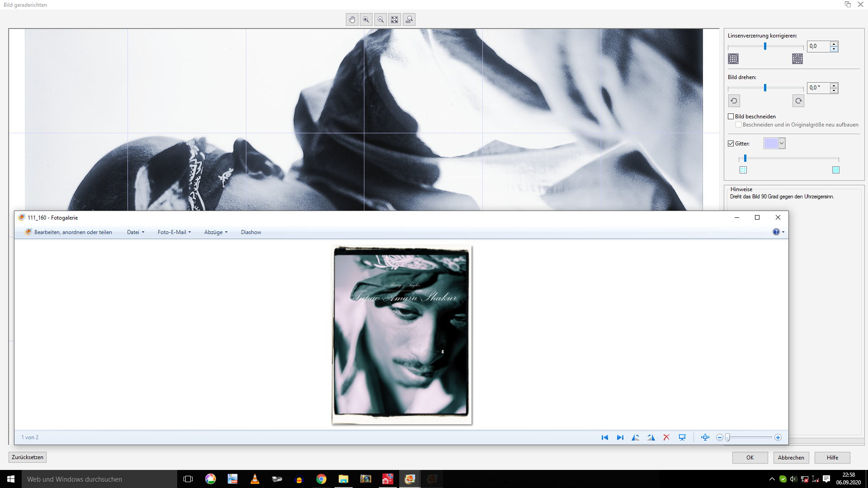This screenshot has width=868, height=488.
Task: Decrease Linsenverzerrung value with down arrow
Action: click(834, 49)
